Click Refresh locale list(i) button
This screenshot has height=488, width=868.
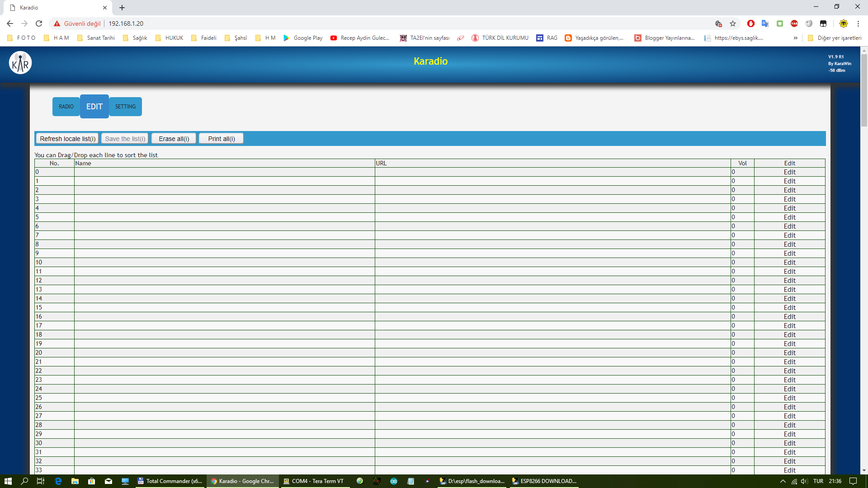click(67, 139)
